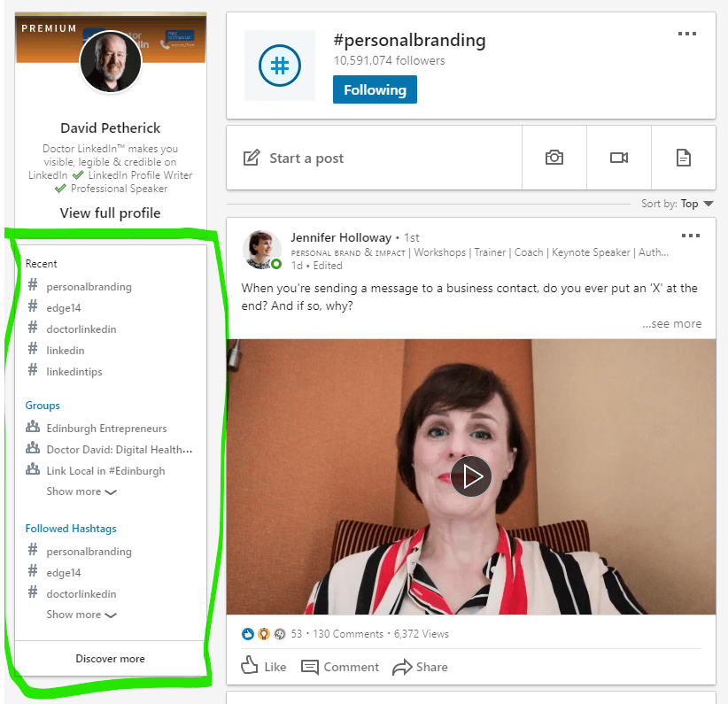Click hash icon beside followed doctorlinkedin

coord(33,592)
